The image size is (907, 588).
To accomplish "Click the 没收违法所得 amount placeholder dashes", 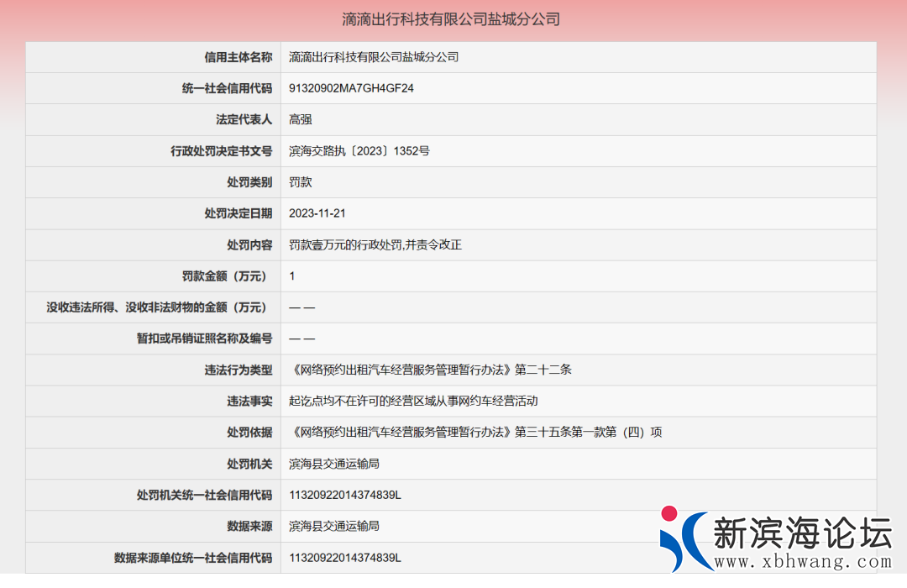I will [299, 307].
